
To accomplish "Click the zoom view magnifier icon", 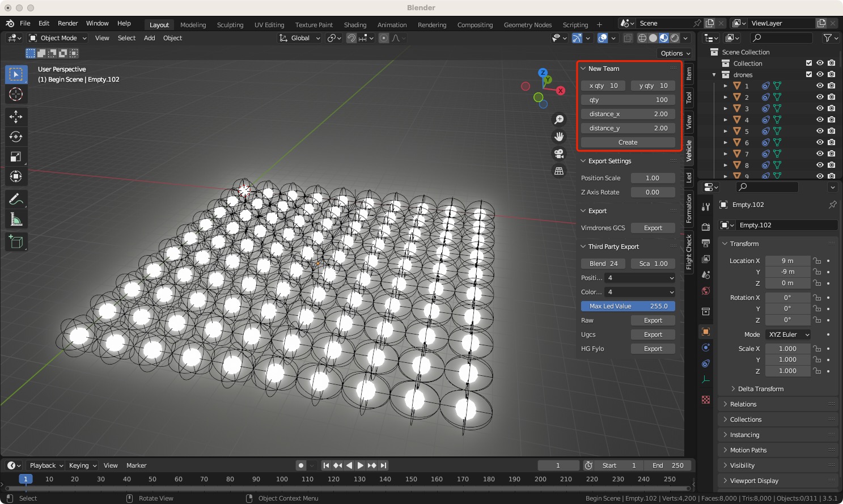I will click(559, 120).
